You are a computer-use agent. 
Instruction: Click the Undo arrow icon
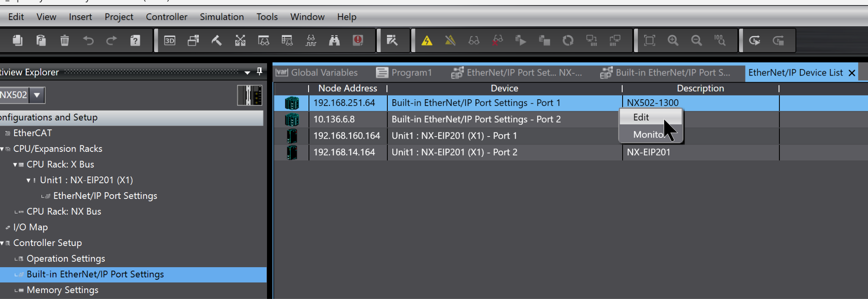[x=88, y=41]
